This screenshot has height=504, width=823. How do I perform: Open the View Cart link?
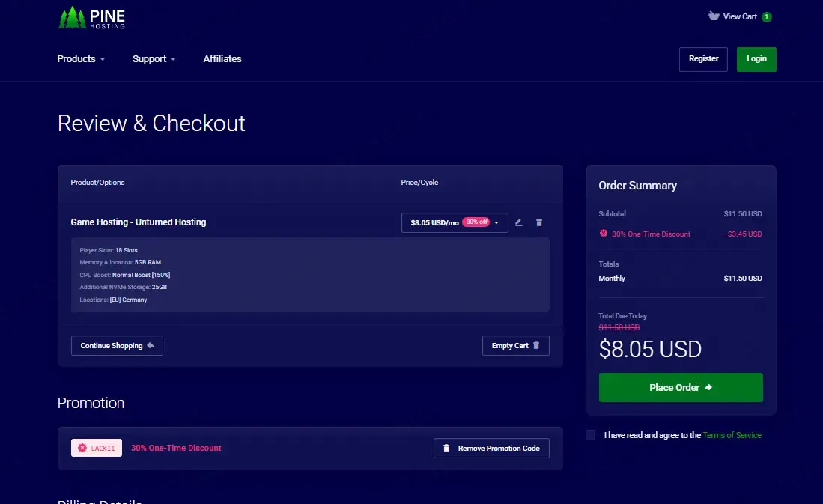coord(740,16)
